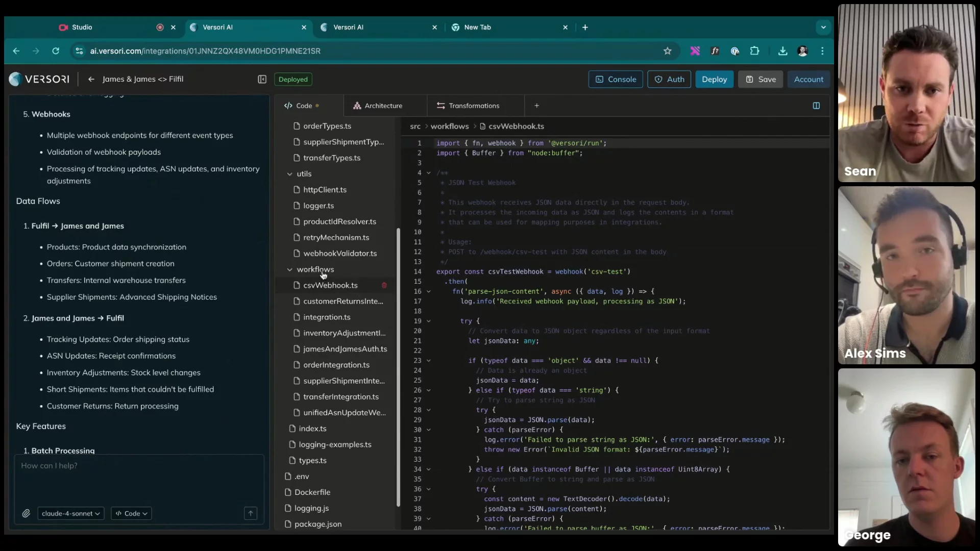Viewport: 980px width, 551px height.
Task: Open productIdResolver.ts file
Action: pos(339,221)
